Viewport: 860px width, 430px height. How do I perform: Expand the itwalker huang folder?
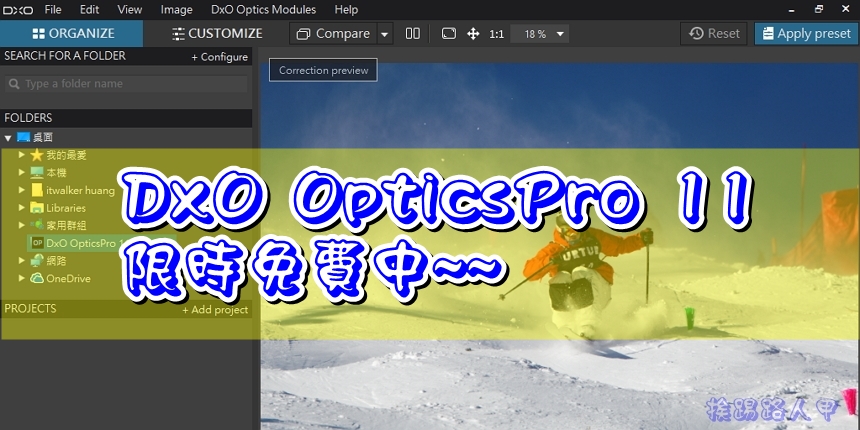21,190
